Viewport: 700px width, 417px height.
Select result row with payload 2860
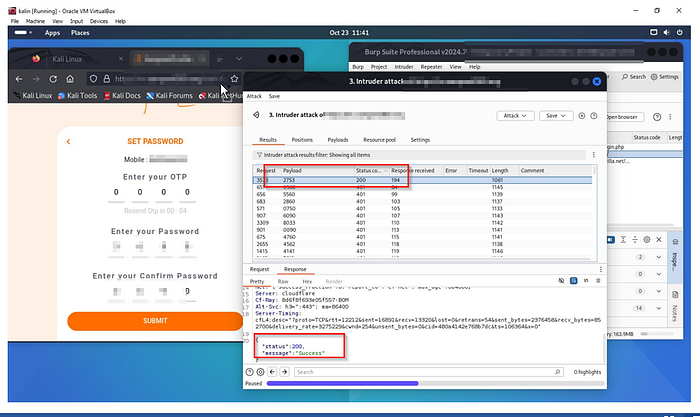[x=422, y=201]
